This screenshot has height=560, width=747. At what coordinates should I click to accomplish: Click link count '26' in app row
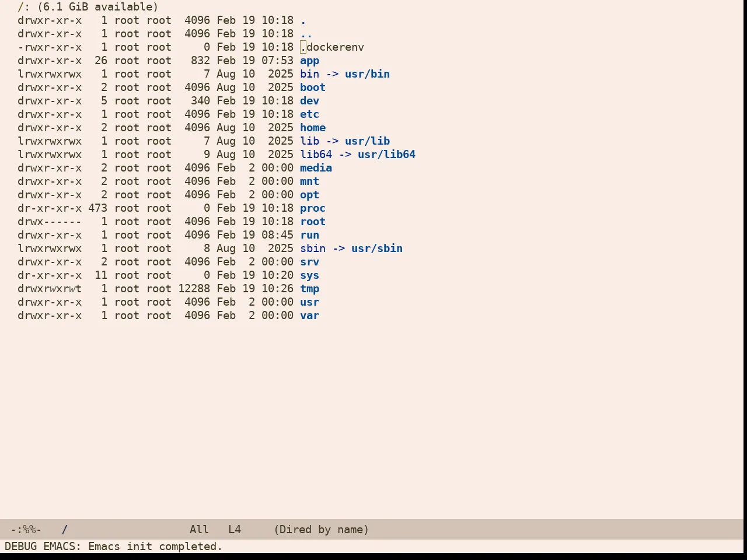point(101,61)
